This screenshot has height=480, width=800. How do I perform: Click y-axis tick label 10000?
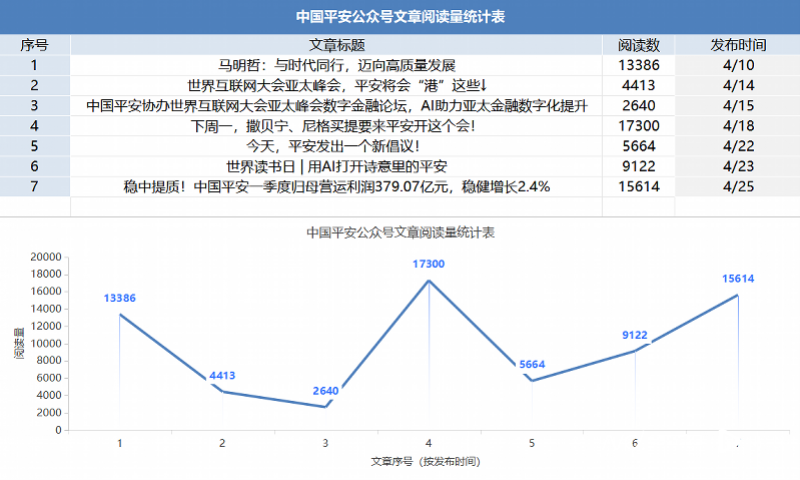[46, 343]
